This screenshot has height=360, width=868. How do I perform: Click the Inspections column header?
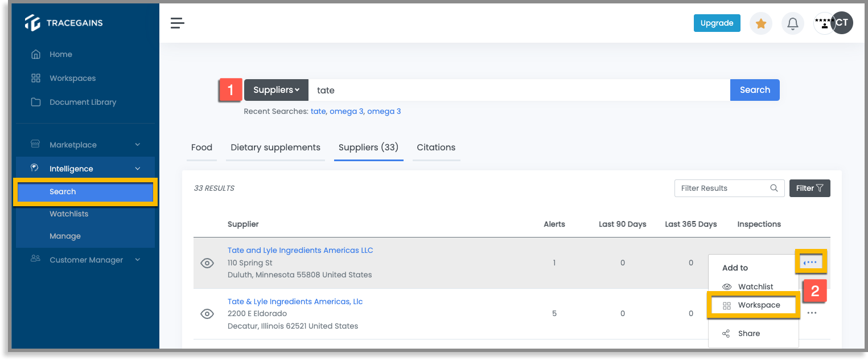point(759,224)
